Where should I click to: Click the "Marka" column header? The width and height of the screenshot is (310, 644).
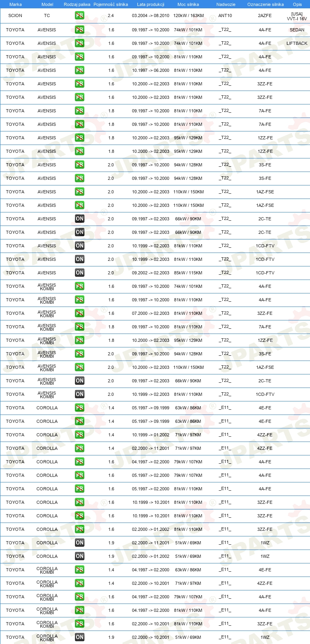tap(15, 4)
